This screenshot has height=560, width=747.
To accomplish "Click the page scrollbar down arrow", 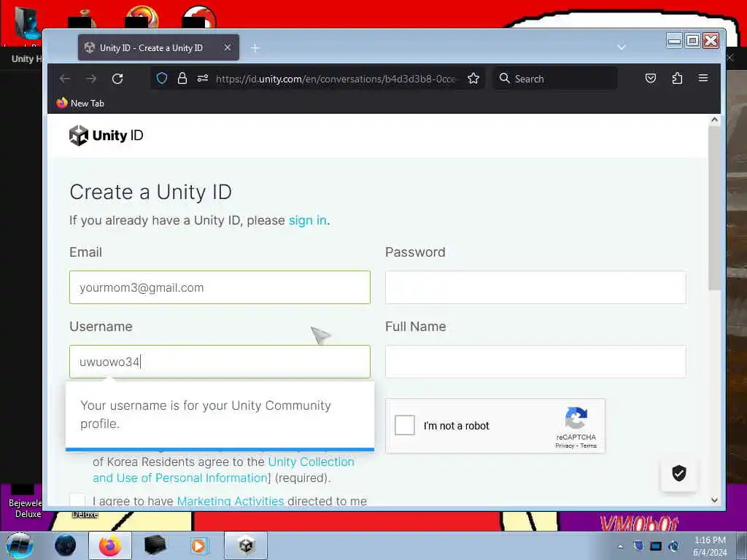I will (714, 500).
